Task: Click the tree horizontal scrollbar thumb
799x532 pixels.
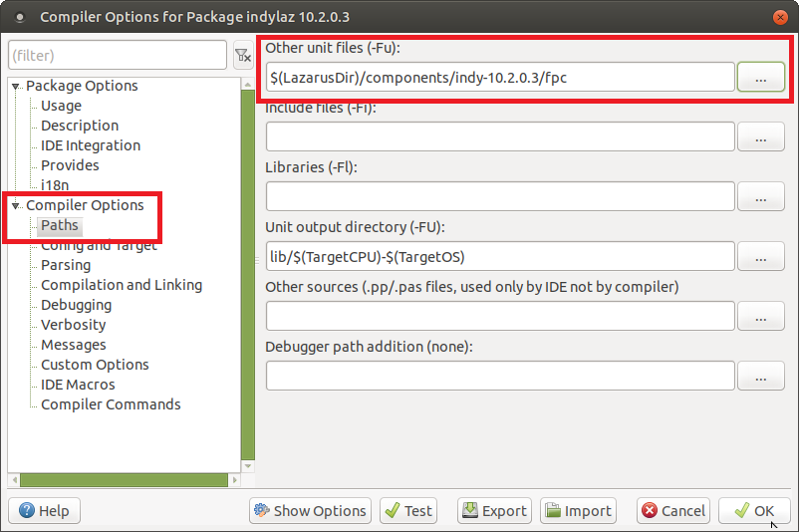Action: 124,480
